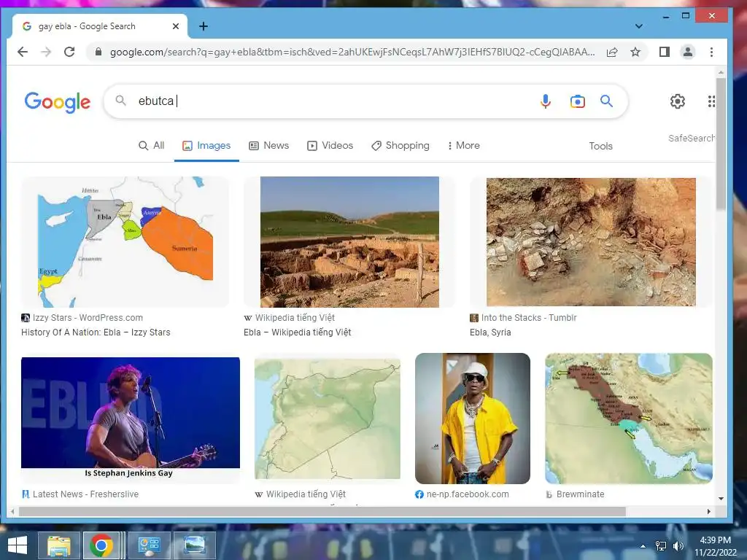The height and width of the screenshot is (560, 747).
Task: Bookmark this page with the star icon
Action: pos(635,52)
